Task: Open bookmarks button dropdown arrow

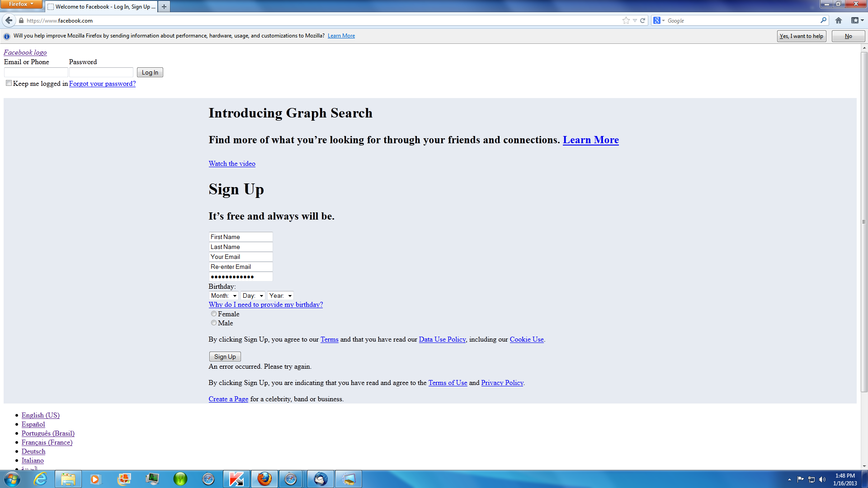Action: [x=863, y=20]
